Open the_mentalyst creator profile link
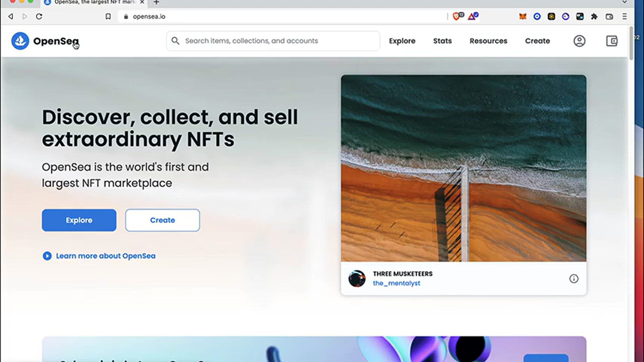Viewport: 644px width, 362px height. 396,283
